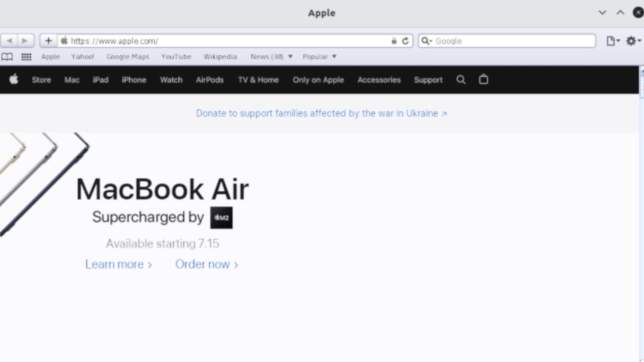Viewport: 644px width, 362px height.
Task: Shade window with title bar down chevron
Action: [602, 13]
